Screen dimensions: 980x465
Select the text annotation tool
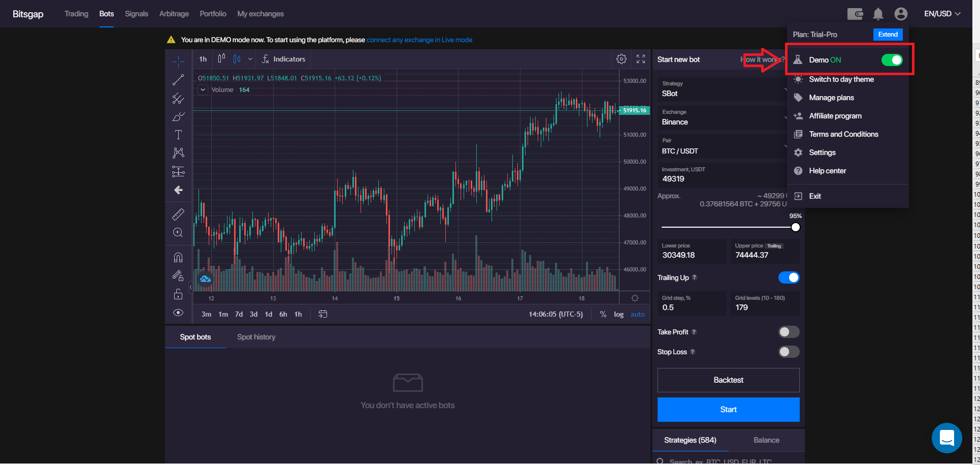178,135
